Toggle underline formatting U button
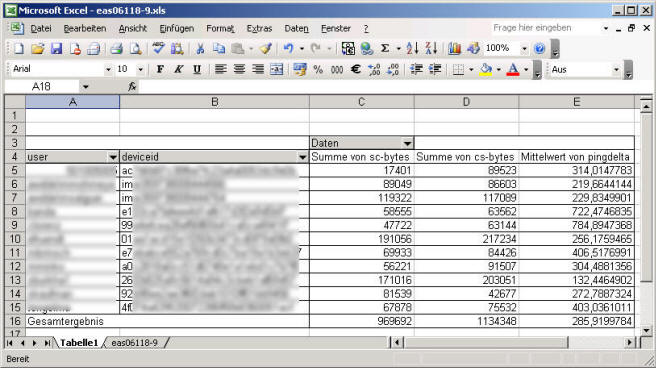This screenshot has width=656, height=368. (197, 69)
